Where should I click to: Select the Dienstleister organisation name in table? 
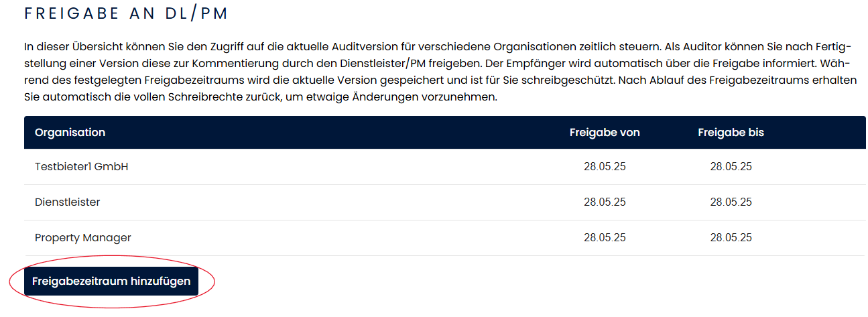tap(67, 202)
